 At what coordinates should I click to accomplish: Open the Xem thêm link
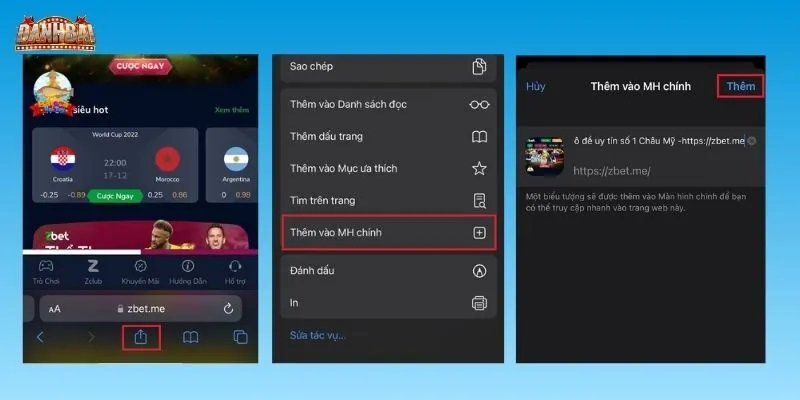232,110
